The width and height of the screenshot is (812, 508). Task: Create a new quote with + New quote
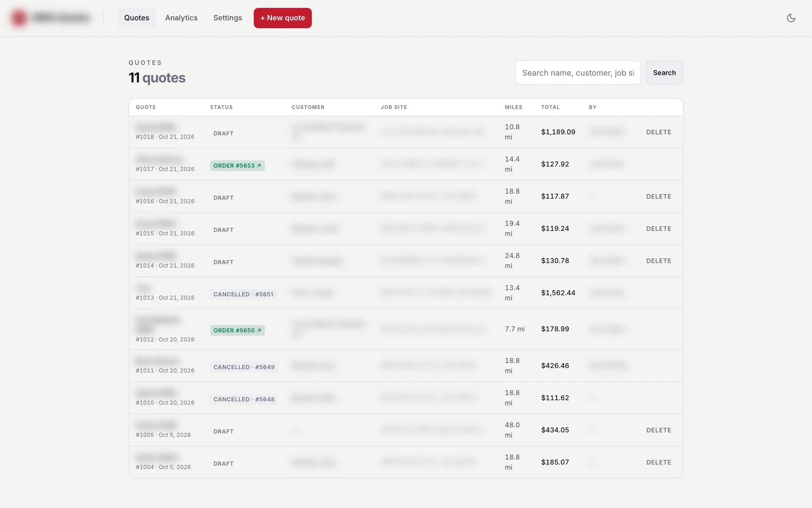pos(283,18)
